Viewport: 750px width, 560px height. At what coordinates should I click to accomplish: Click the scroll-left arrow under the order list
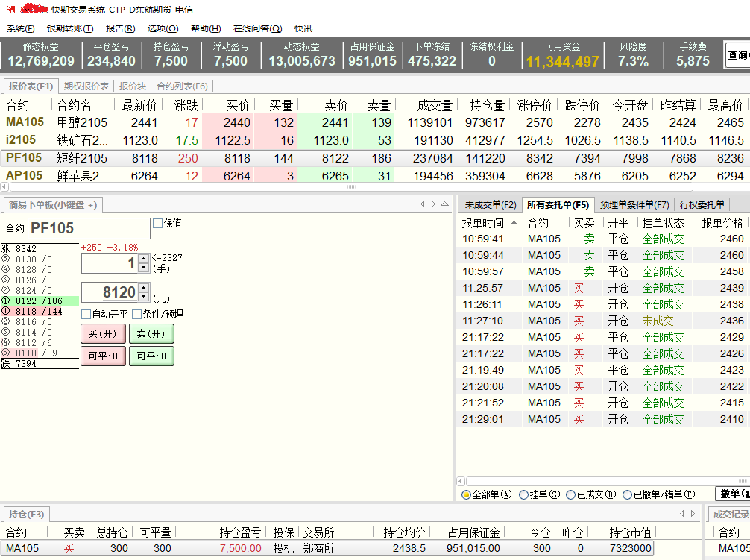[x=461, y=481]
